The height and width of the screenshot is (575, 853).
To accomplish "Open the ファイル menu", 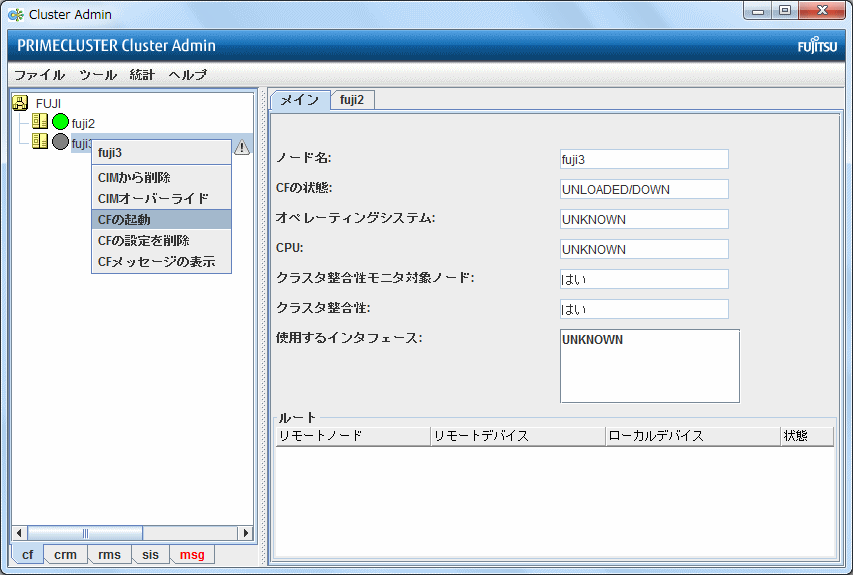I will (39, 75).
